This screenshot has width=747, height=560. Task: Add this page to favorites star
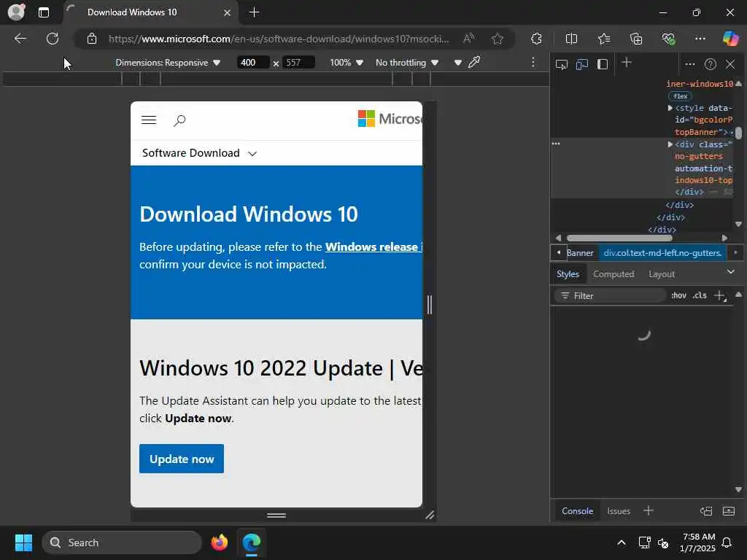click(x=498, y=39)
